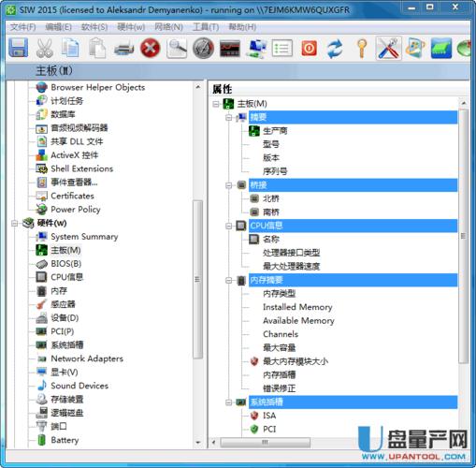Open the 工具(T) menu

tap(206, 27)
